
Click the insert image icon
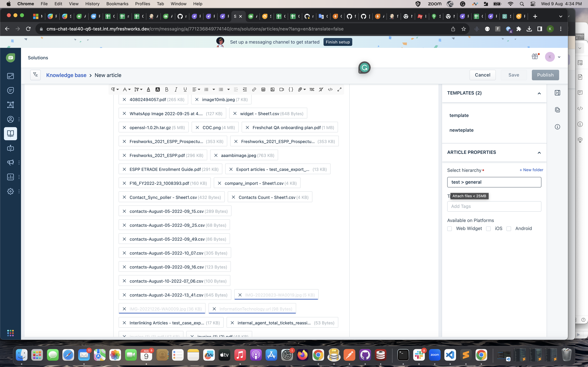[272, 90]
